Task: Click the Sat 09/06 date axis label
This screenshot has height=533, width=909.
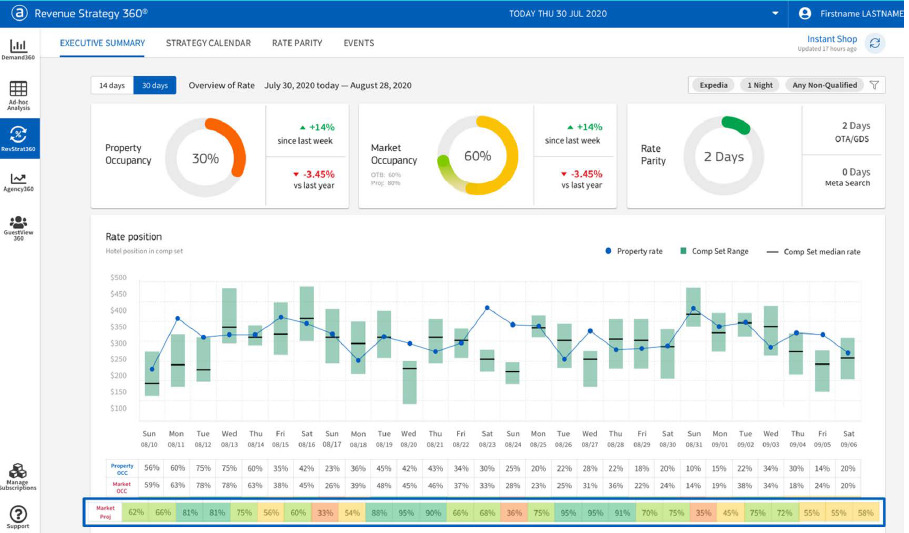Action: pos(849,438)
